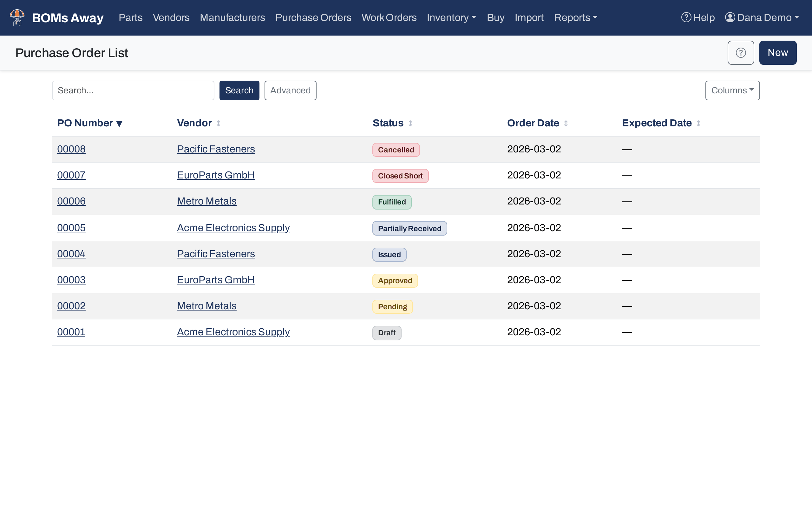Open EuroParts GmbH vendor on PO 00003

pyautogui.click(x=216, y=280)
